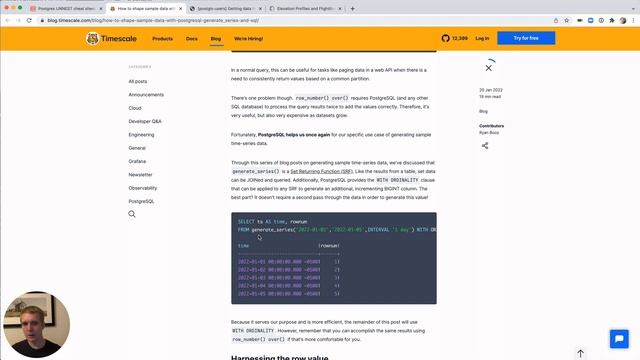Image resolution: width=640 pixels, height=360 pixels.
Task: Open the Blog nav item
Action: coord(216,38)
